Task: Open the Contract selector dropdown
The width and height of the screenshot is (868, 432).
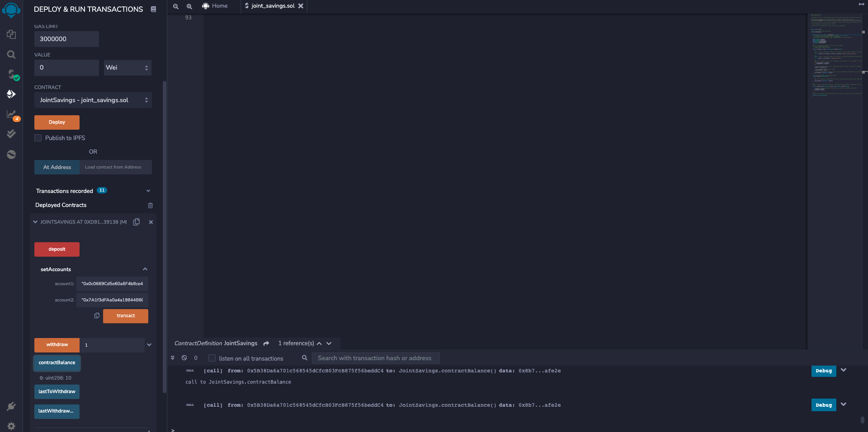Action: [93, 100]
